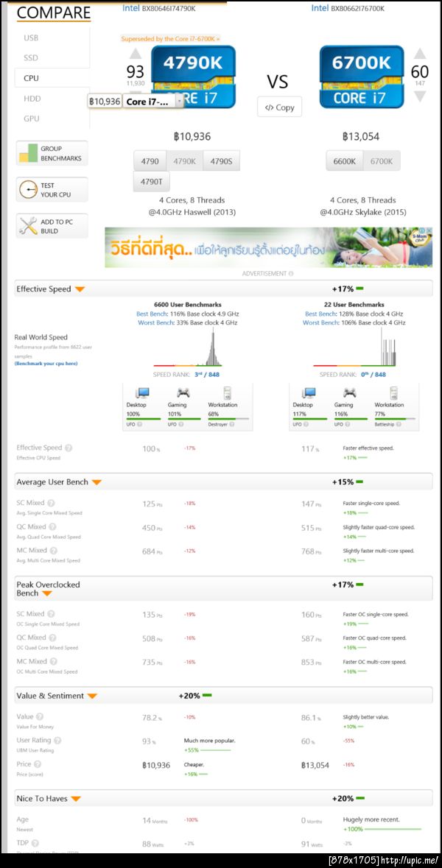Collapse the Nice To Haves section arrow
This screenshot has height=868, width=442.
coord(76,799)
